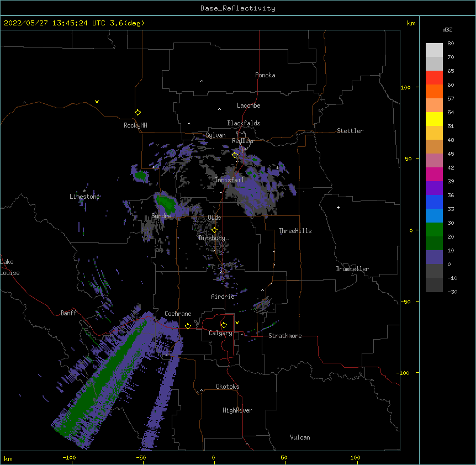This screenshot has height=465, width=476.
Task: Click the Base_Reflectivity title
Action: 238,8
